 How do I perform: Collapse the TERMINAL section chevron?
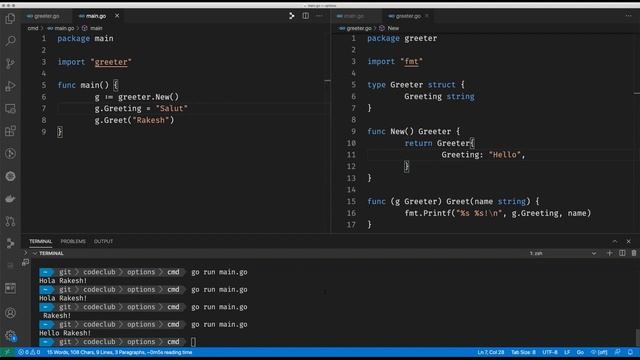[x=35, y=253]
